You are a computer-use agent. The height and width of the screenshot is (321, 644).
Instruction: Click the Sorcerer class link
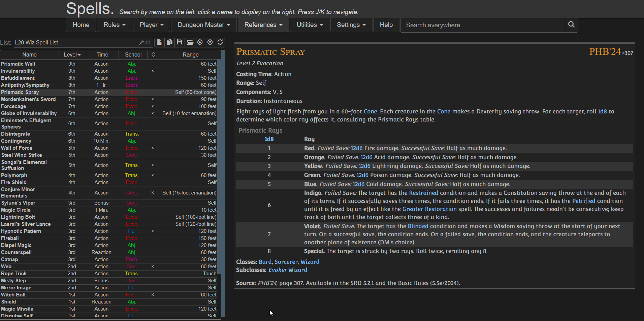(x=286, y=262)
